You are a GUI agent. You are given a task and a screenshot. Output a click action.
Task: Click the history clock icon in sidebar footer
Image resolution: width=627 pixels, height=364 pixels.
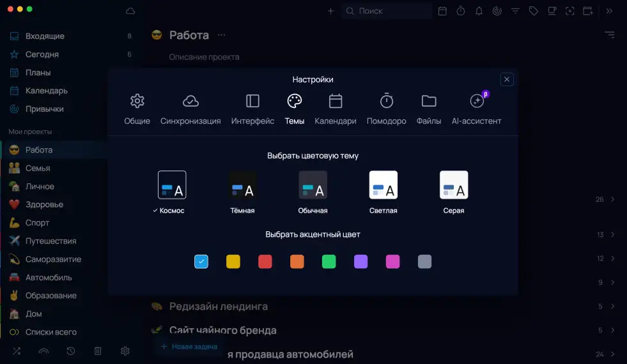coord(71,351)
